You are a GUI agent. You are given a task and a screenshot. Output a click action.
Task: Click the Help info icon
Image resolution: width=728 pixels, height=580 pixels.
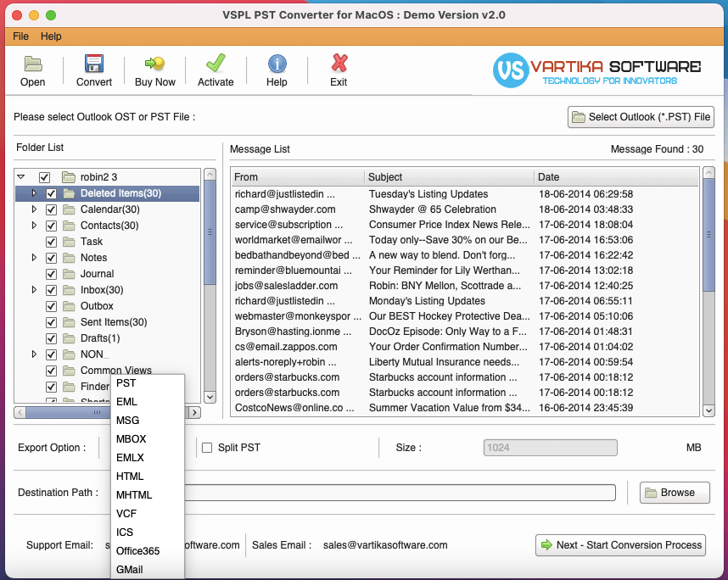click(277, 64)
